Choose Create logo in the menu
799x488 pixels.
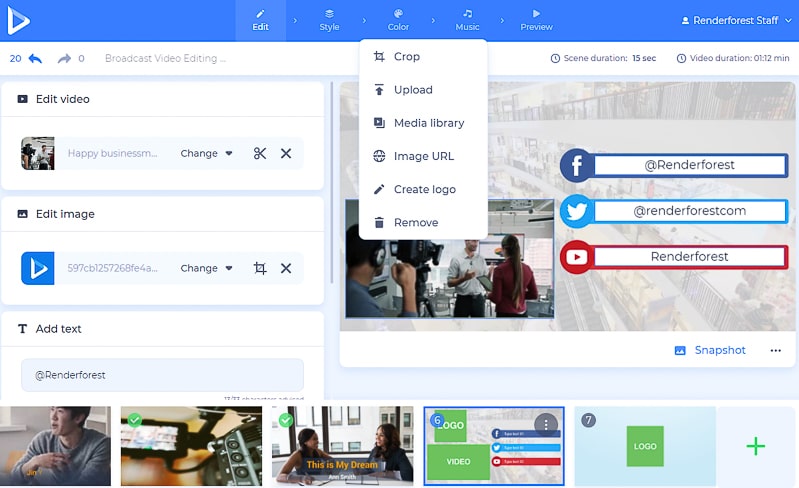point(424,189)
